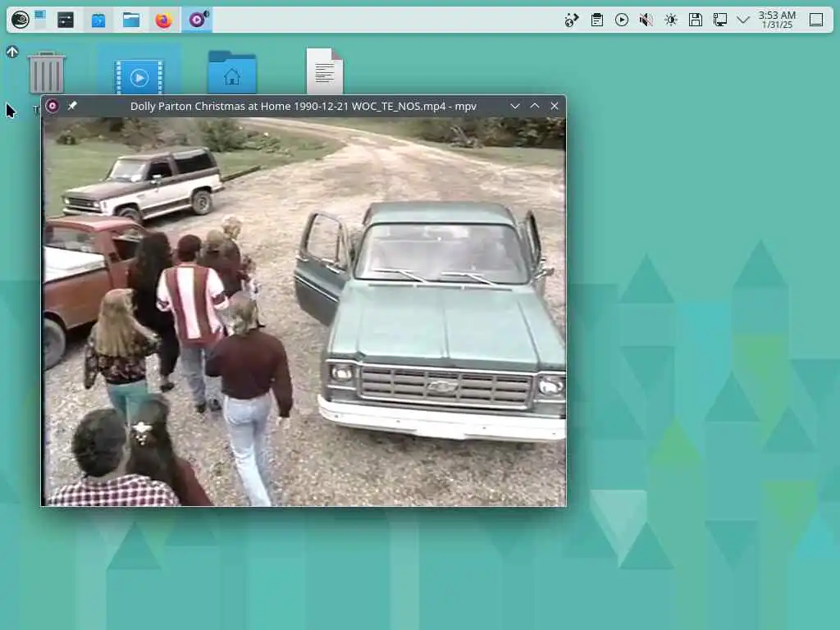This screenshot has width=840, height=630.
Task: Click the muted audio volume icon
Action: (646, 20)
